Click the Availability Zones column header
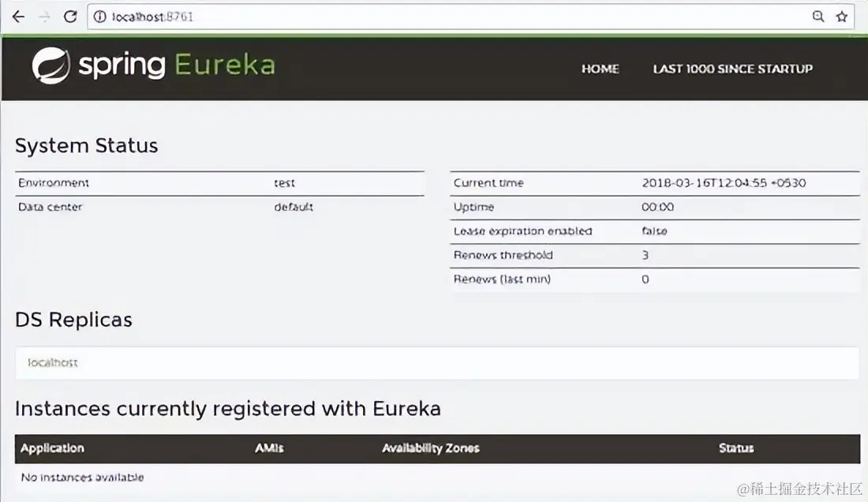Screen dimensions: 868x502 pos(431,448)
